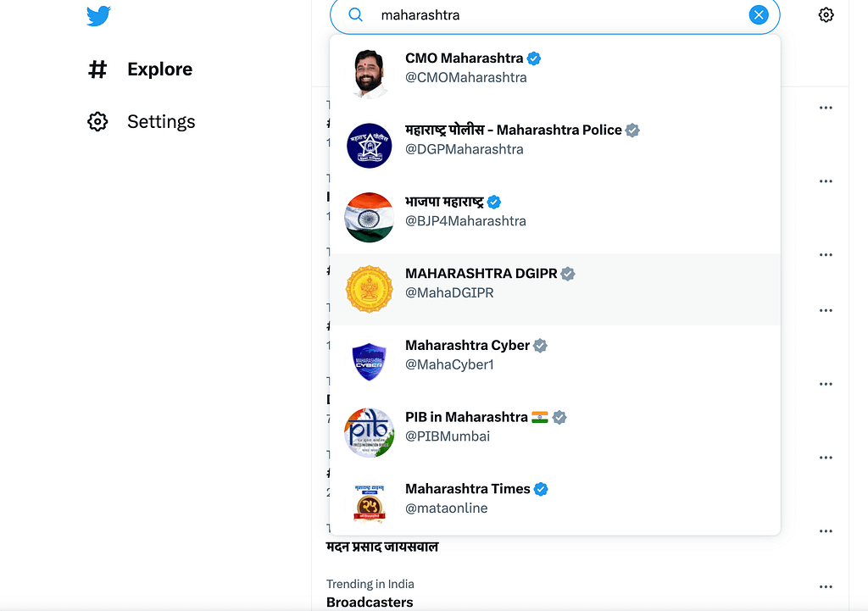Clear the search text with X button
This screenshot has width=868, height=611.
[759, 14]
